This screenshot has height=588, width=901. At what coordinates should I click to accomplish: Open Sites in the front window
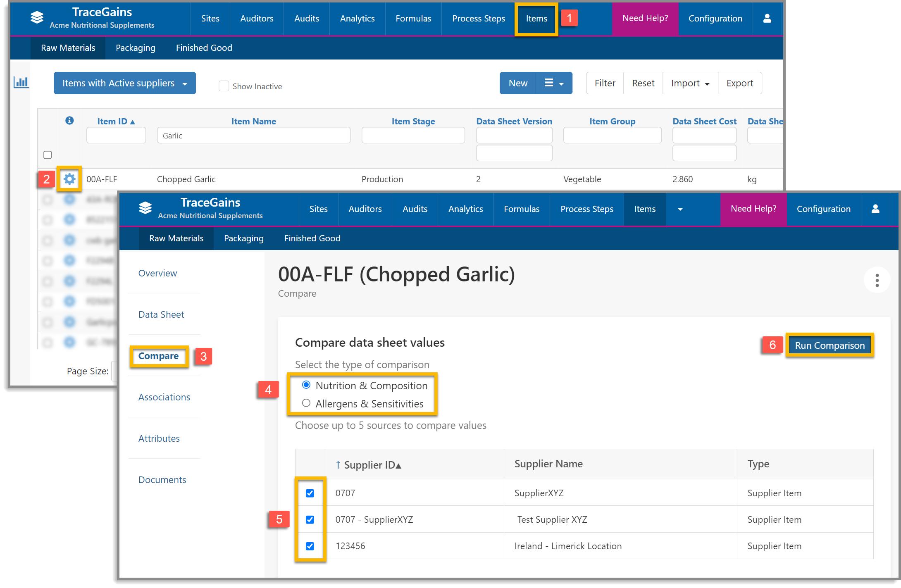[319, 209]
